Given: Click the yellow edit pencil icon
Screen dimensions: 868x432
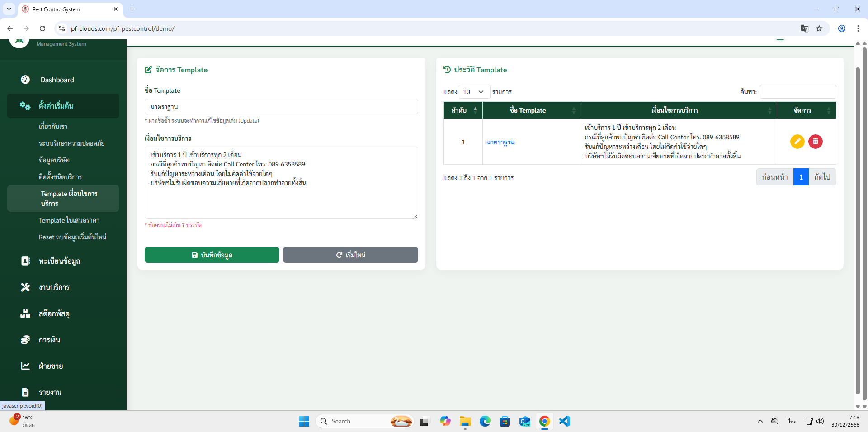Looking at the screenshot, I should point(797,142).
